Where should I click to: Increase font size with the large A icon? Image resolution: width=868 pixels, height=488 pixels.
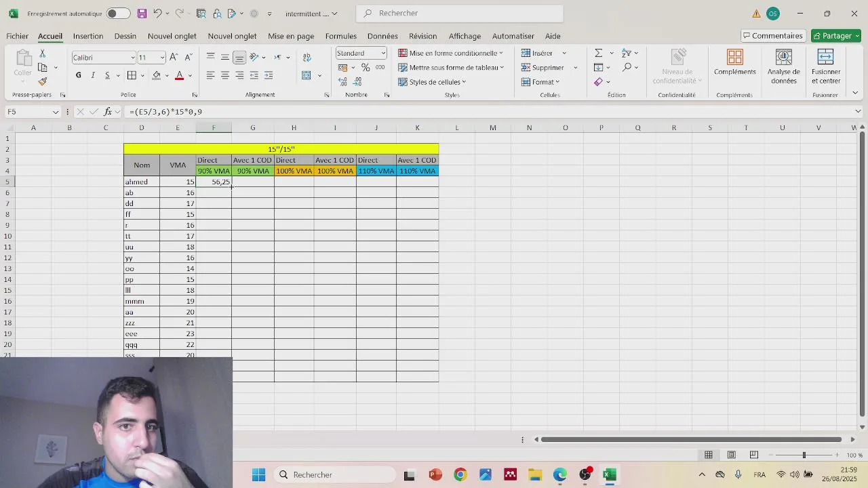(174, 58)
